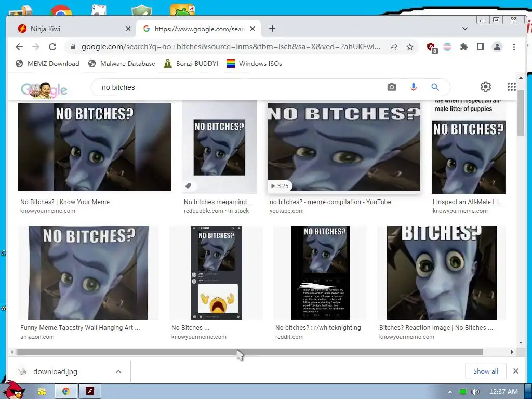The height and width of the screenshot is (399, 532).
Task: Open the Bitches? Reaction Image thumbnail
Action: 442,273
